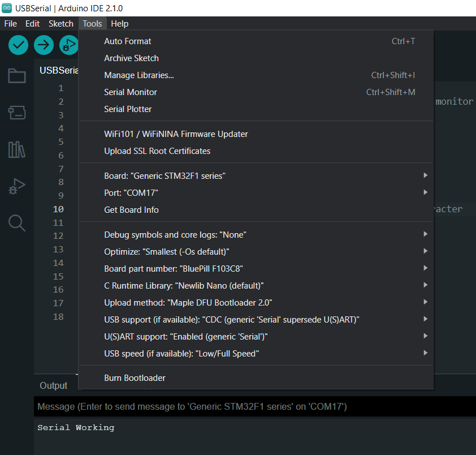Expand the Port: COM17 submenu
Viewport: 476px width, 455px height.
click(x=256, y=193)
